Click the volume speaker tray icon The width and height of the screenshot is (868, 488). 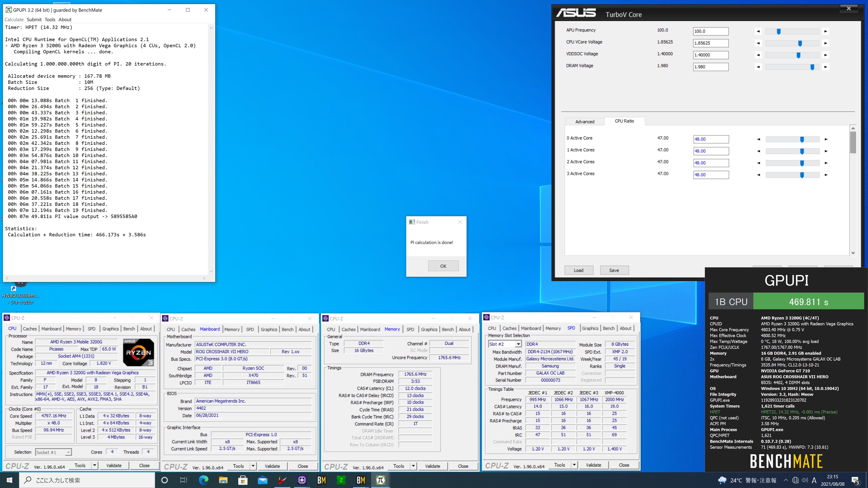click(805, 480)
